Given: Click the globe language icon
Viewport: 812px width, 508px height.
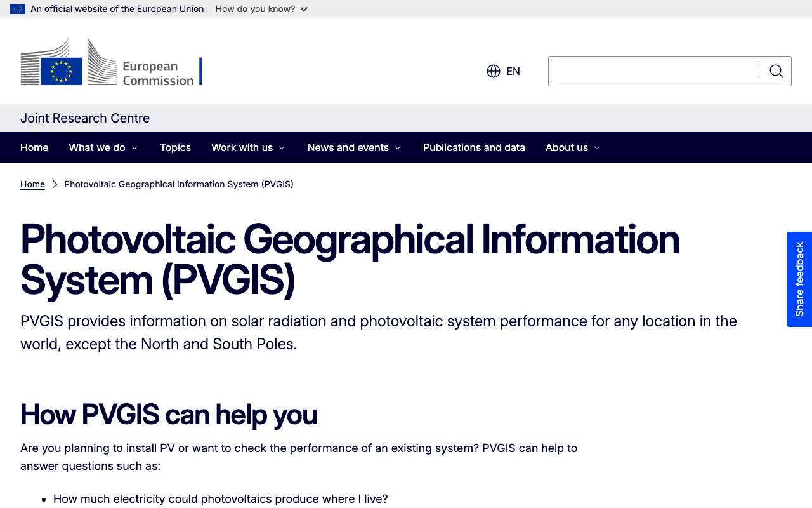Looking at the screenshot, I should click(x=494, y=71).
